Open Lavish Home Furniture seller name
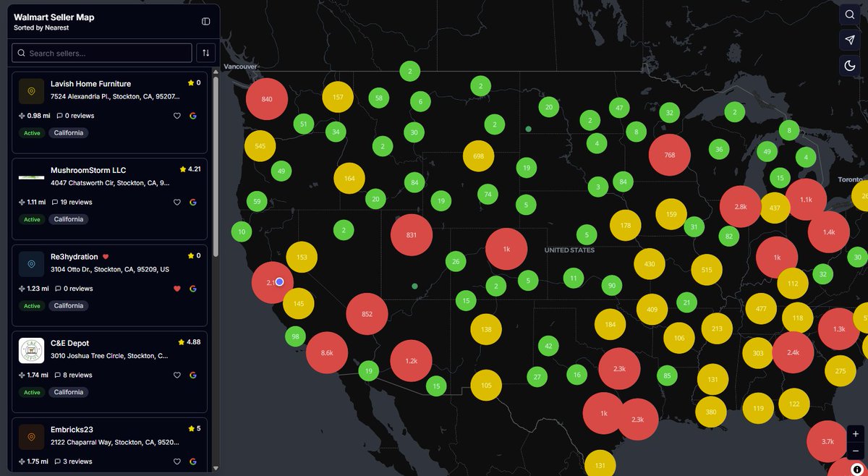 coord(90,84)
